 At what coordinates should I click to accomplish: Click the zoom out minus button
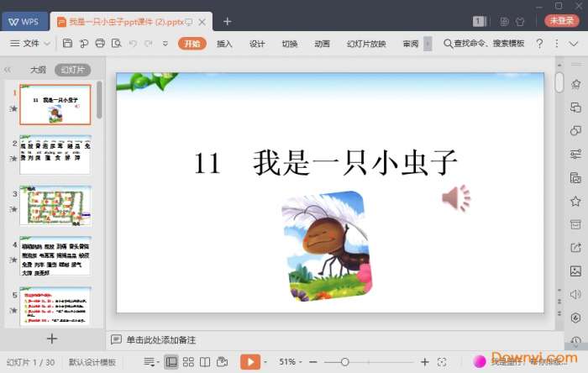313,362
